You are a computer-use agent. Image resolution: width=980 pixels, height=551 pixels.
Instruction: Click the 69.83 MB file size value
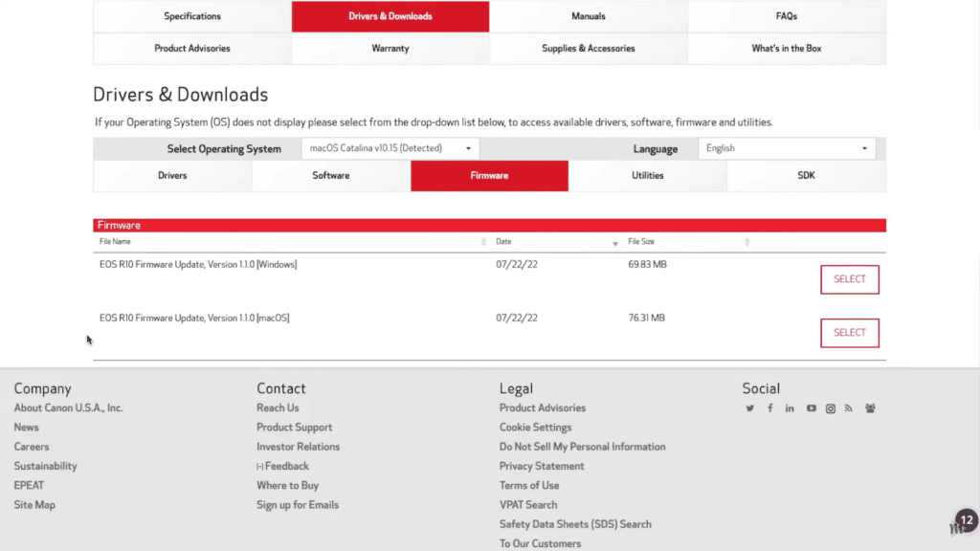click(648, 264)
